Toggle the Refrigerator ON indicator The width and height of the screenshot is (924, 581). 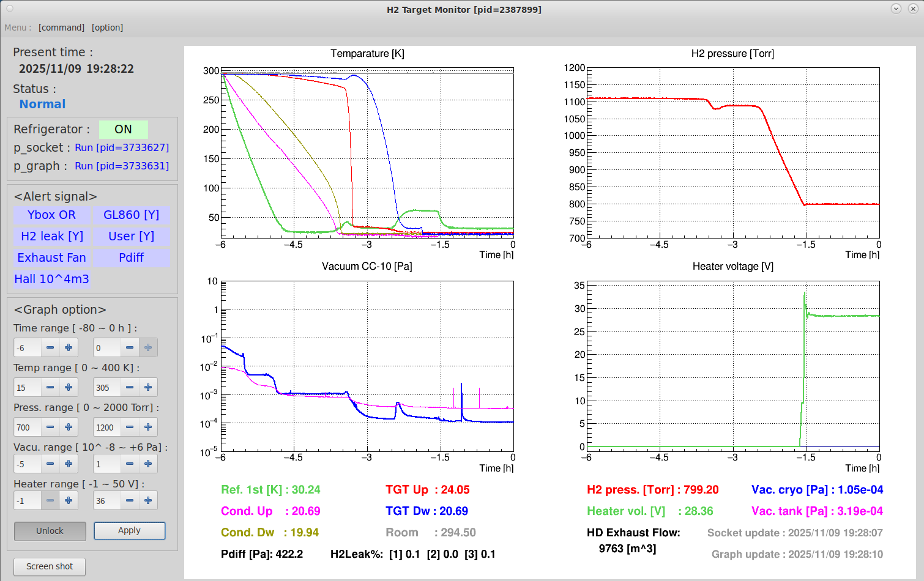pos(123,129)
